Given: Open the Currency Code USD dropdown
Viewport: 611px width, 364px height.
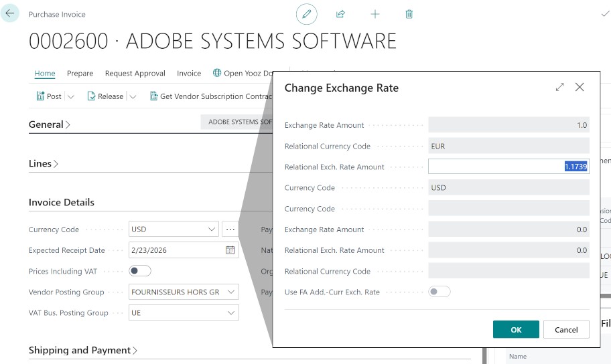Looking at the screenshot, I should 212,230.
